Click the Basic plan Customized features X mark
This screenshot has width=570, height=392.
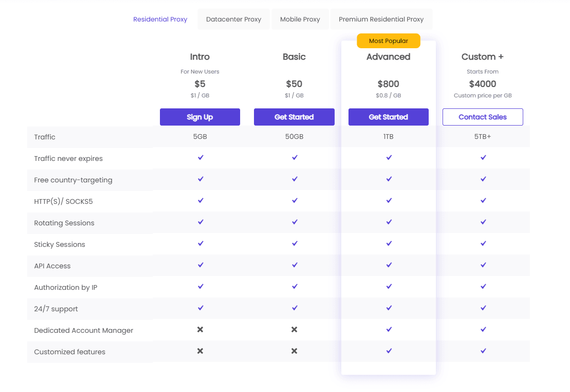click(294, 351)
